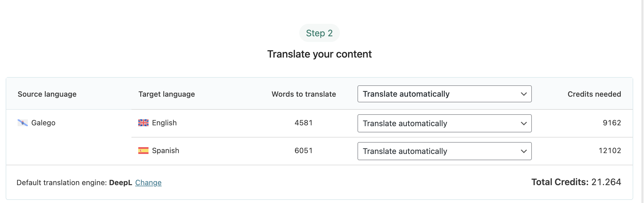Expand the English row translation method dropdown

[444, 123]
